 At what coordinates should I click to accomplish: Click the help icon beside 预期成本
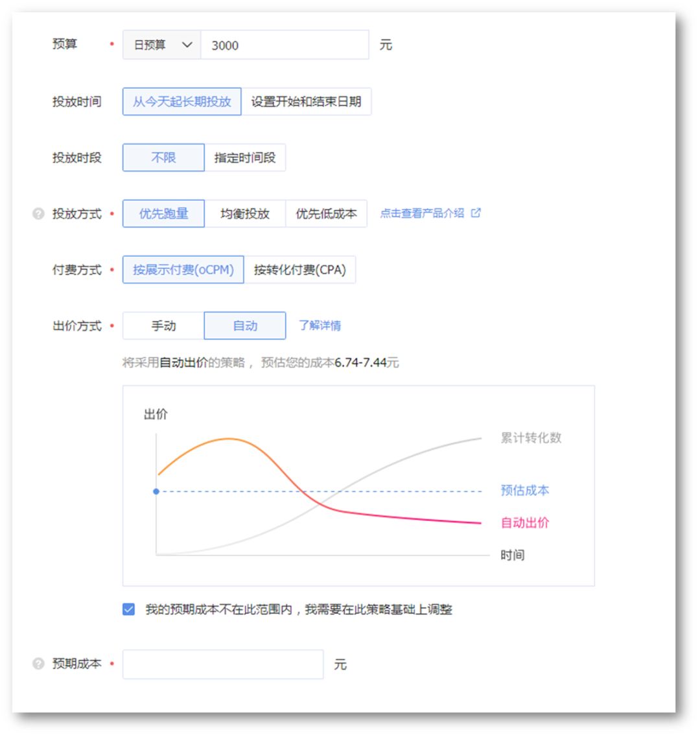click(37, 662)
